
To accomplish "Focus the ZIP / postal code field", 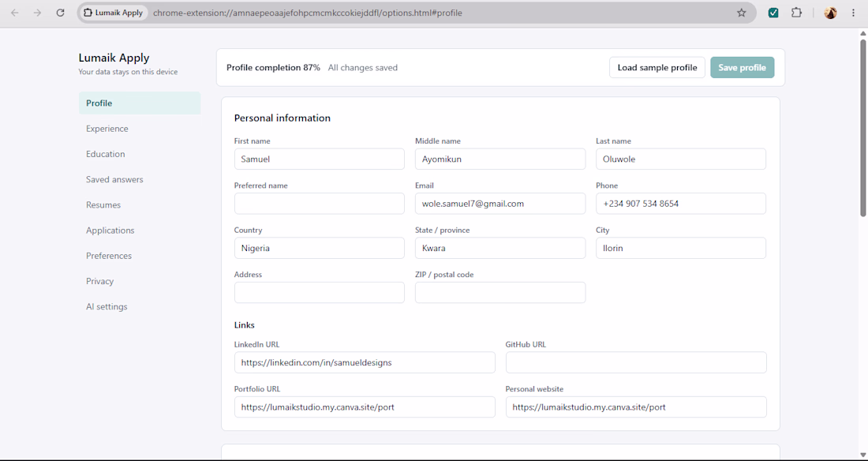I will [500, 293].
